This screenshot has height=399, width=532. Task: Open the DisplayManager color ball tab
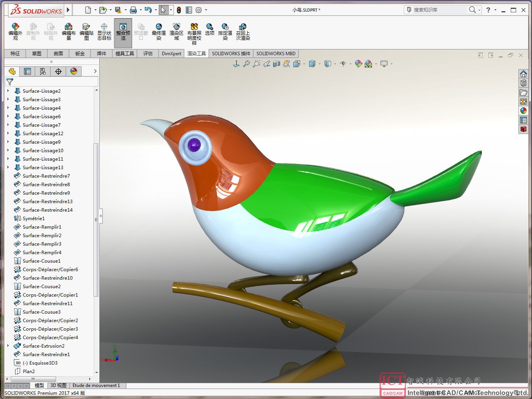click(x=74, y=71)
